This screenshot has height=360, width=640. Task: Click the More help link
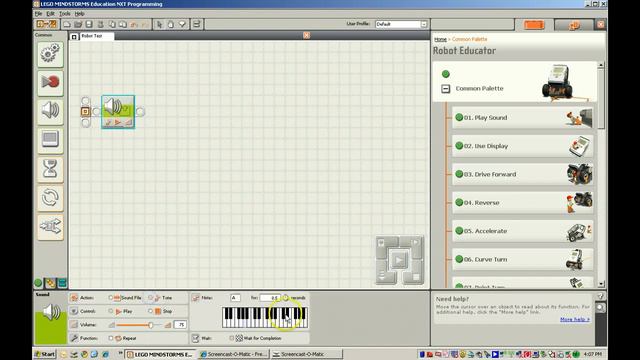click(x=575, y=320)
